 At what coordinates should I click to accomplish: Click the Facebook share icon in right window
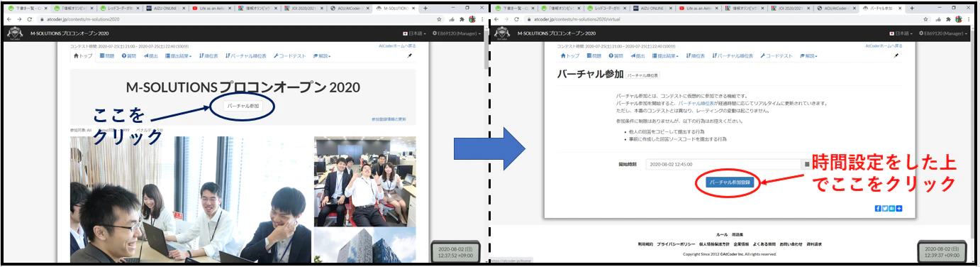click(878, 208)
